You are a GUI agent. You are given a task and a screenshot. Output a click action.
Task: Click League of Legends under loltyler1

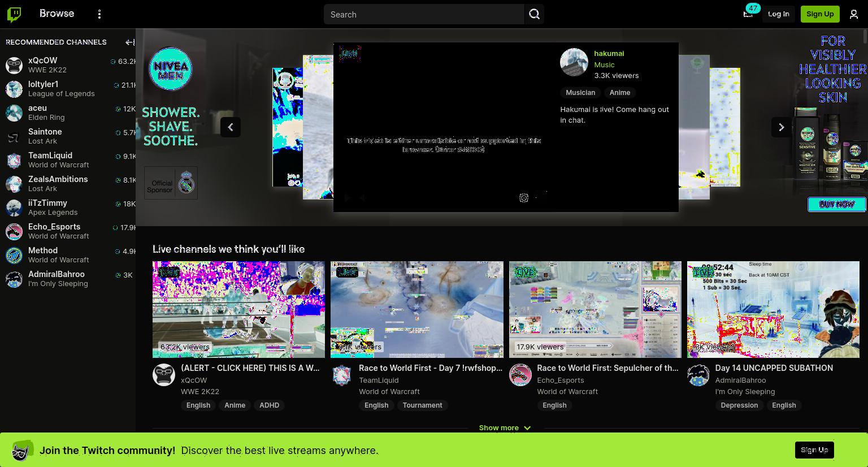[62, 94]
